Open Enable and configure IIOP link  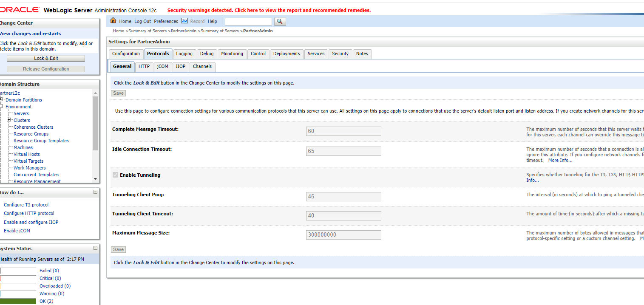click(31, 222)
